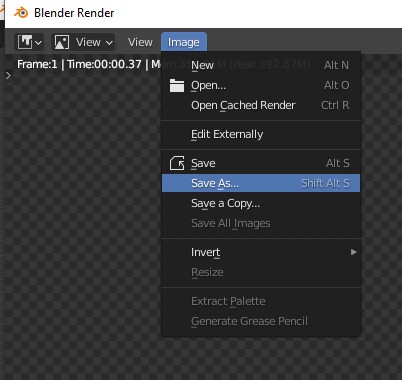Choose Save As… from the Image menu
Viewport: 402px width, 380px height.
click(x=261, y=183)
